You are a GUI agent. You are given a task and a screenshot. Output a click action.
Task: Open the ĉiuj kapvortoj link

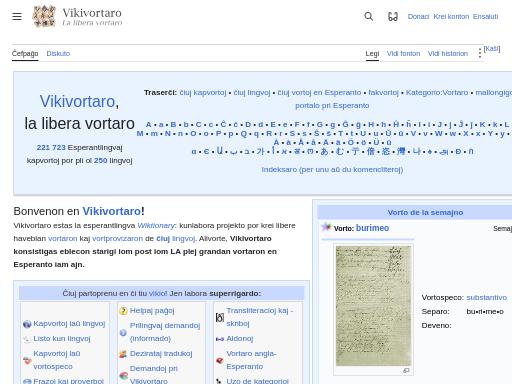(203, 93)
